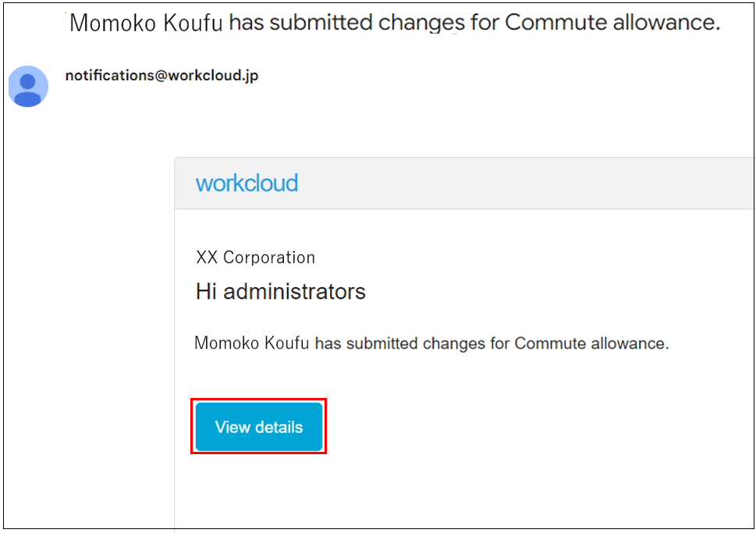Click the word Corporation below the banner
The width and height of the screenshot is (756, 533).
[x=269, y=258]
